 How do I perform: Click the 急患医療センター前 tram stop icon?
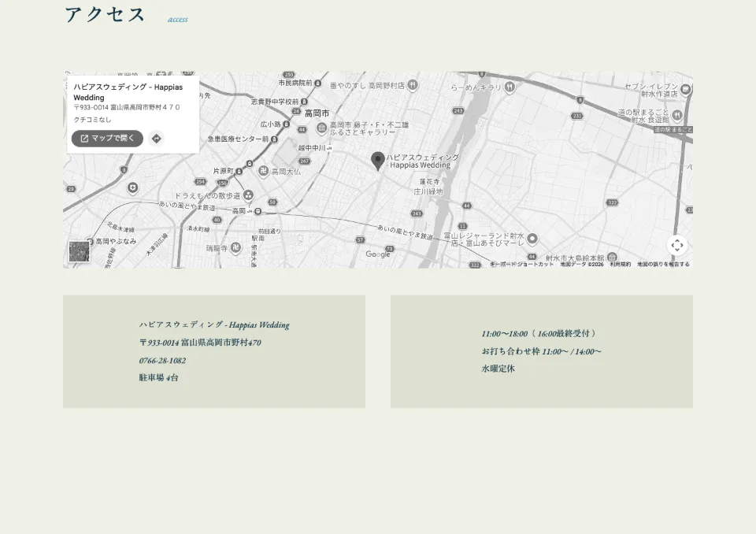coord(274,139)
